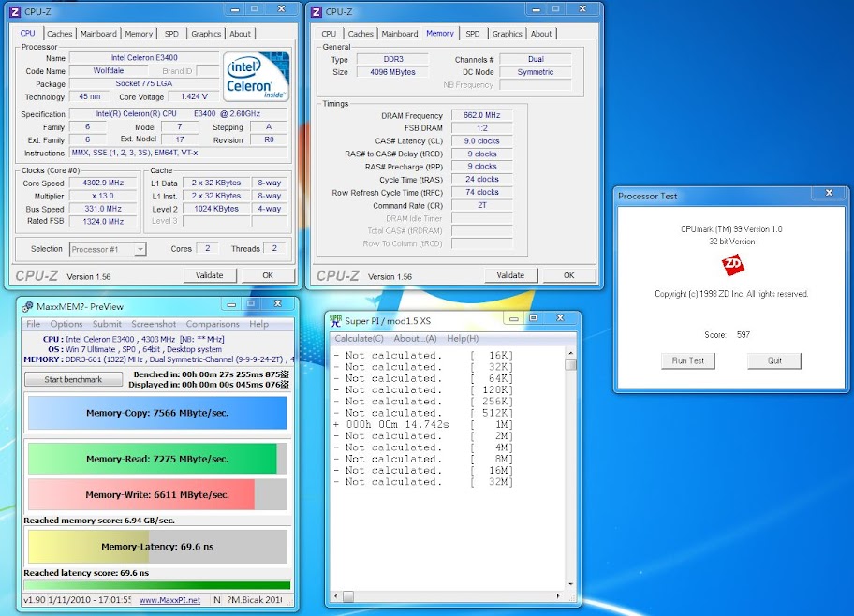The image size is (854, 616).
Task: Open Graphics tab in the memory timings CPU-Z window
Action: 508,34
